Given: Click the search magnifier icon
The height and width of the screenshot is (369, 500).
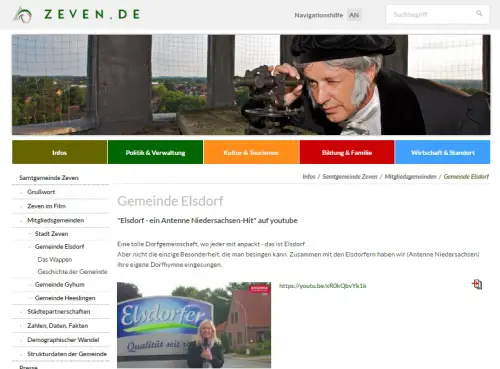Looking at the screenshot, I should (x=479, y=13).
